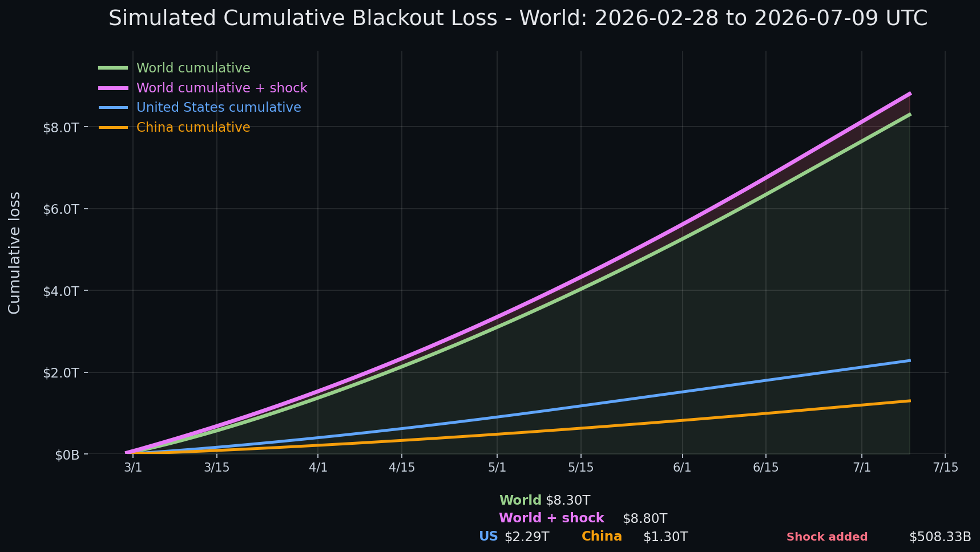Select 'World cumulative' legend label
This screenshot has height=552, width=980.
pyautogui.click(x=193, y=68)
